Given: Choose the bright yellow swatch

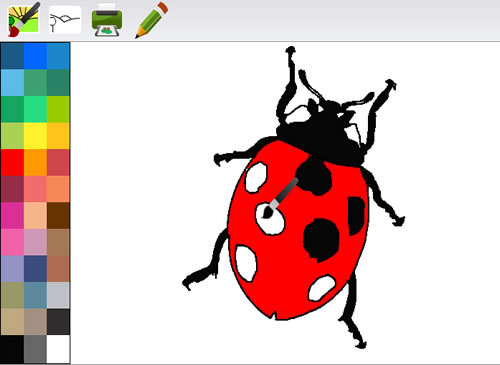Looking at the screenshot, I should coord(35,136).
